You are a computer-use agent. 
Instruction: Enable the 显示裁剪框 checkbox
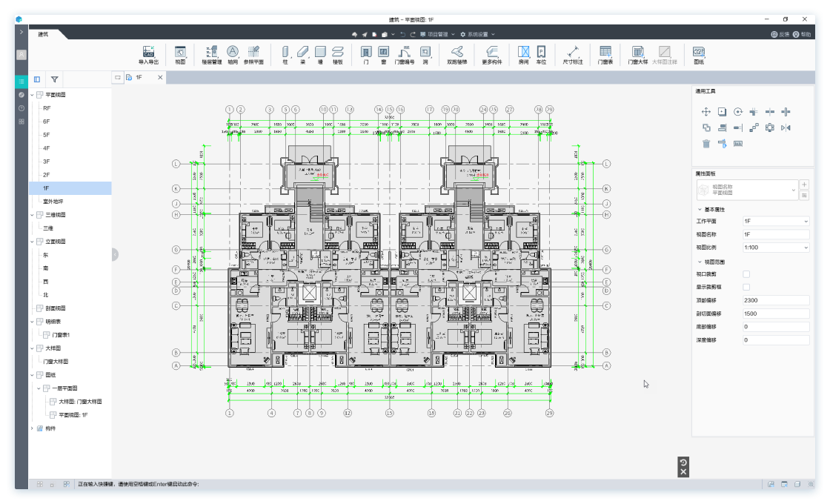click(x=746, y=287)
